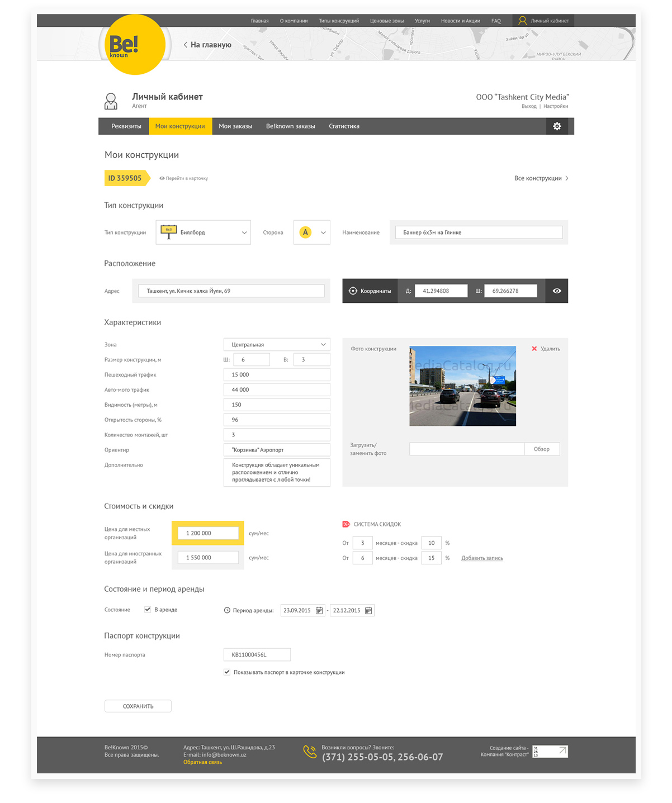Click the Добавить запись link
Viewport: 672px width, 803px height.
[482, 558]
